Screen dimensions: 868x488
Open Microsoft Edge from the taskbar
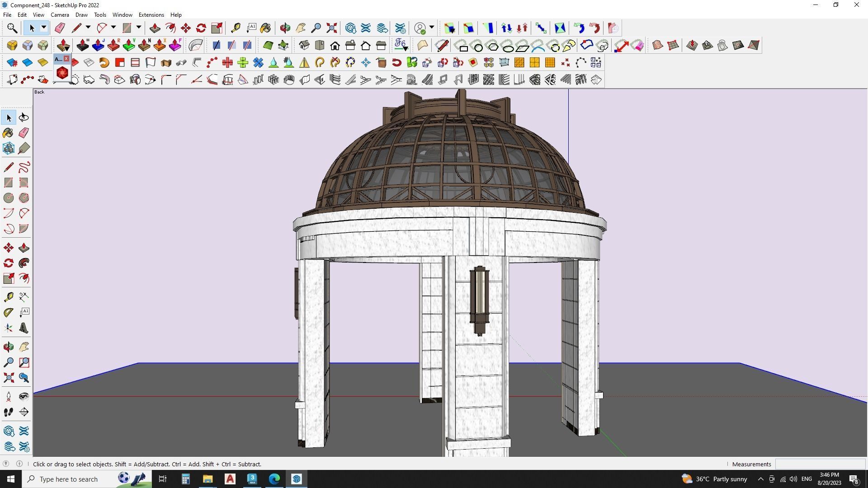pyautogui.click(x=274, y=479)
